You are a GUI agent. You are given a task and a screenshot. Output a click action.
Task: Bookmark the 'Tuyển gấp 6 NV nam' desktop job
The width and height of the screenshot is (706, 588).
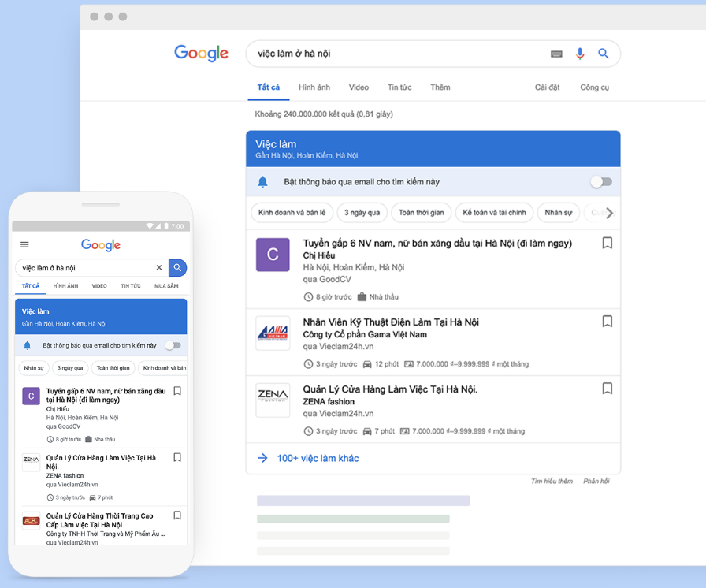[607, 243]
